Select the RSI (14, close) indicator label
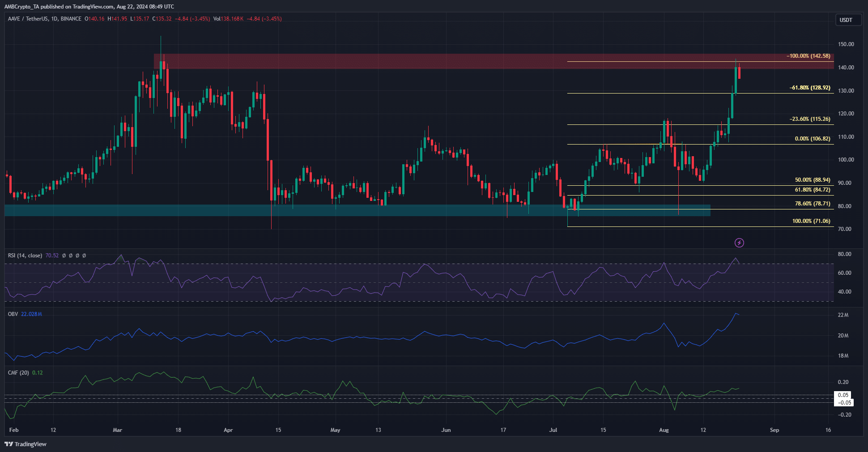The width and height of the screenshot is (868, 452). click(25, 256)
